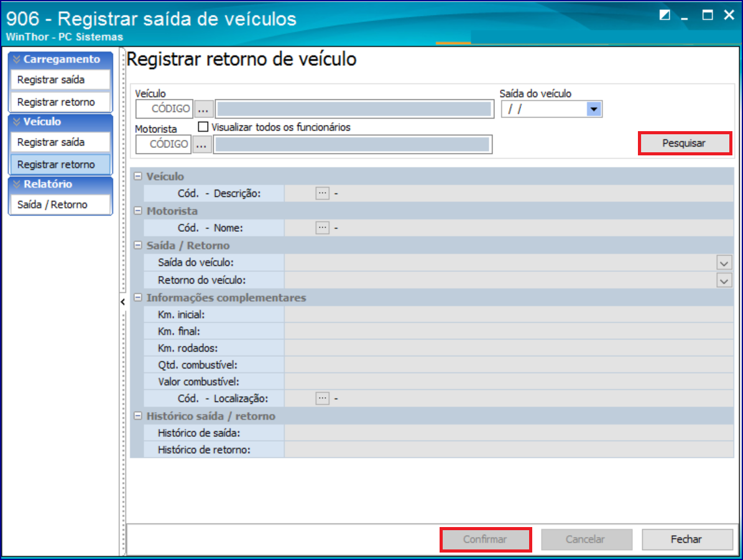Collapse the Histórico saída / retorno section
This screenshot has width=743, height=560.
point(138,416)
